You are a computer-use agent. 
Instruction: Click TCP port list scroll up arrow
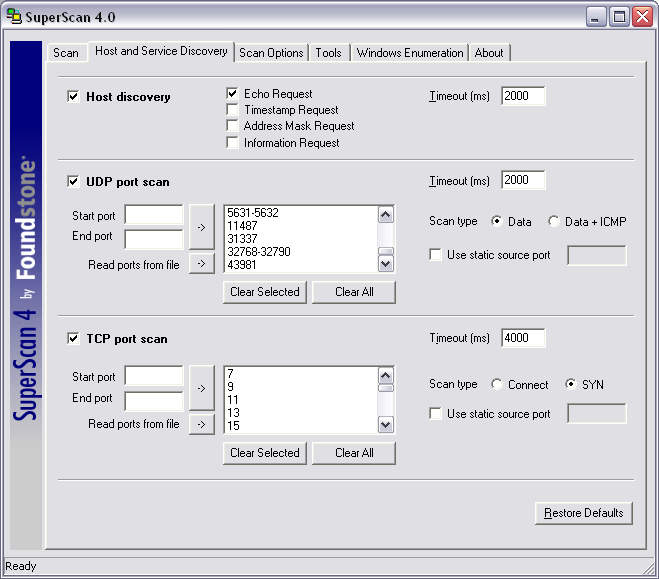point(386,375)
